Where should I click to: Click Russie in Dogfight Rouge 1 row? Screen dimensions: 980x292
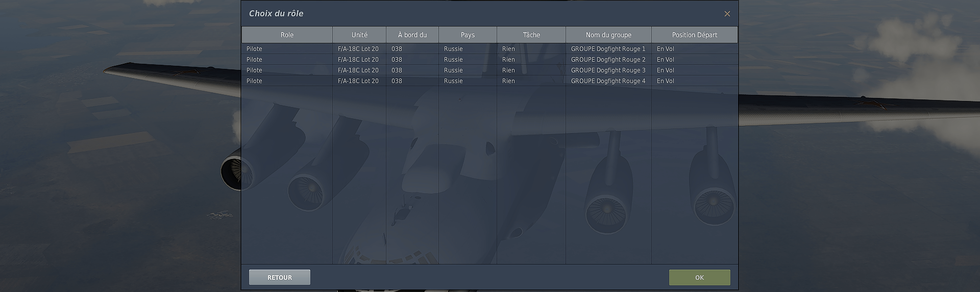453,49
